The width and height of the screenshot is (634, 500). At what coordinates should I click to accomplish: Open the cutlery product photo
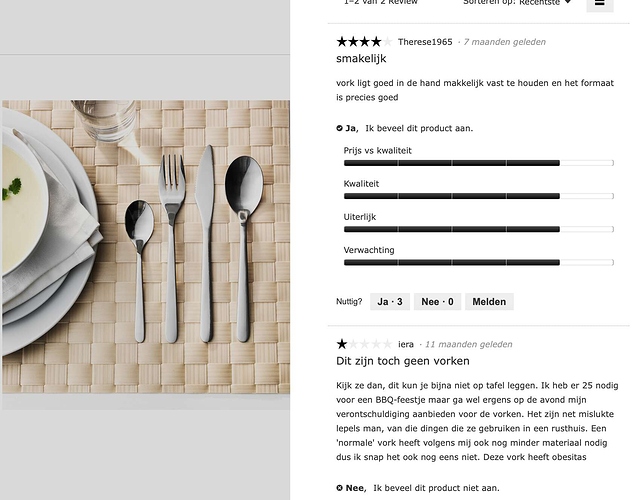[x=146, y=247]
